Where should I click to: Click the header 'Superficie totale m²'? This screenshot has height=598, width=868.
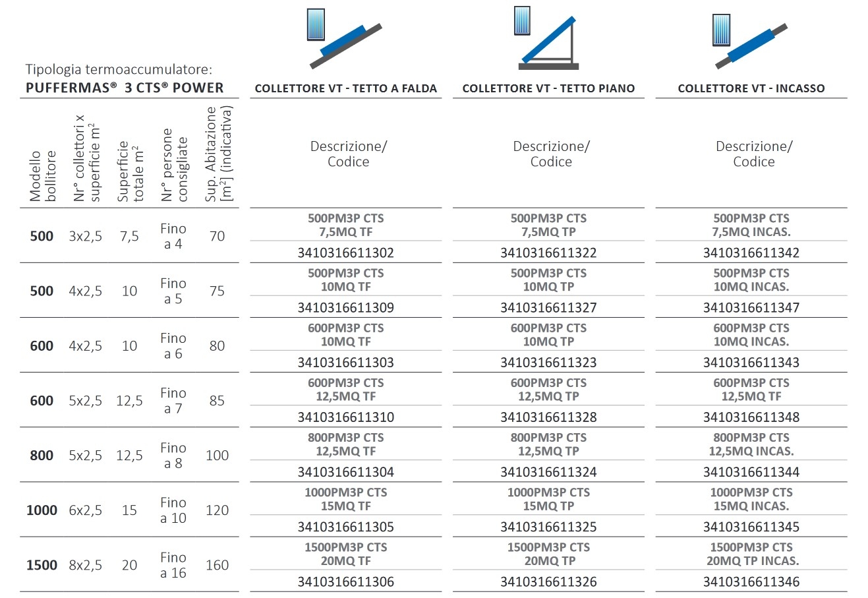point(131,171)
